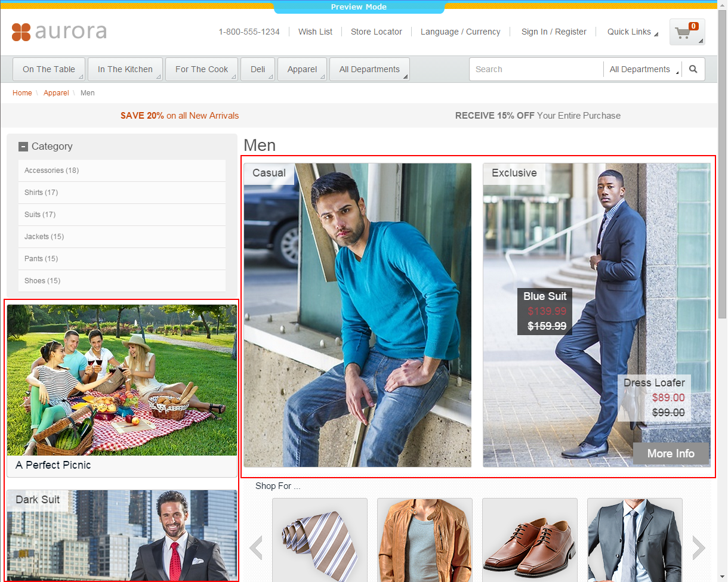Open the Quick Links dropdown
Image resolution: width=728 pixels, height=582 pixels.
(x=630, y=32)
